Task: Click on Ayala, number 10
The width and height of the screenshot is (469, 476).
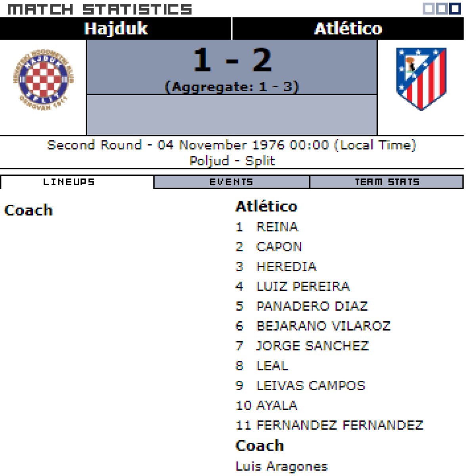Action: [x=277, y=405]
